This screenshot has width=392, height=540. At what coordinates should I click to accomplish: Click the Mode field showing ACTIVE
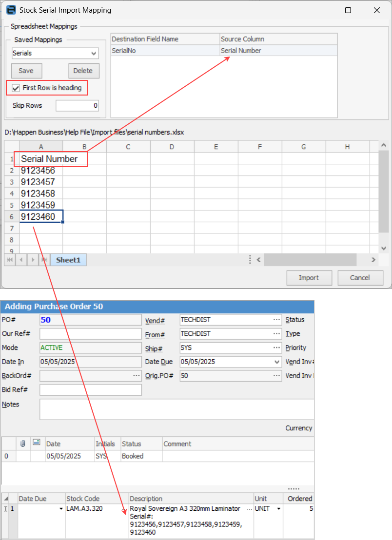[91, 347]
